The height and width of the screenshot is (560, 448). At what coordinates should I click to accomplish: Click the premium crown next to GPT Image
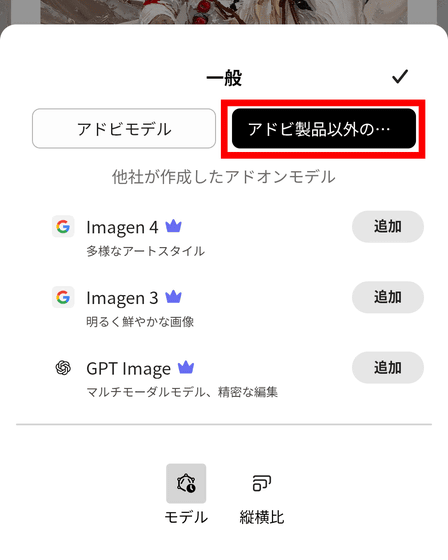click(186, 367)
